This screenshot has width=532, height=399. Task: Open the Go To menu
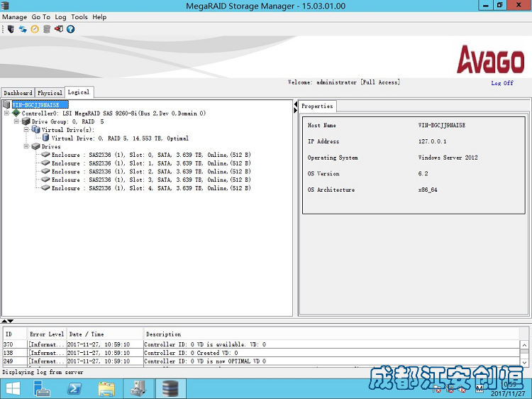(x=40, y=17)
